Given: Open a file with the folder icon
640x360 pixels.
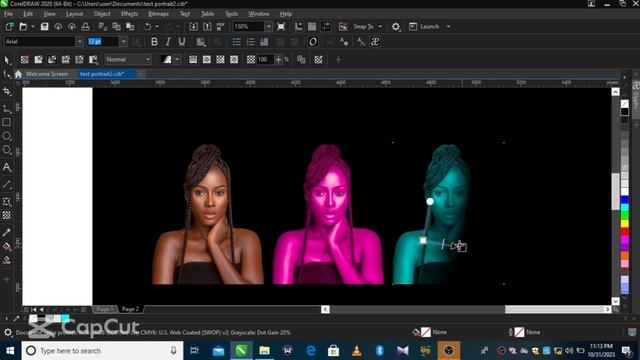Looking at the screenshot, I should [23, 27].
